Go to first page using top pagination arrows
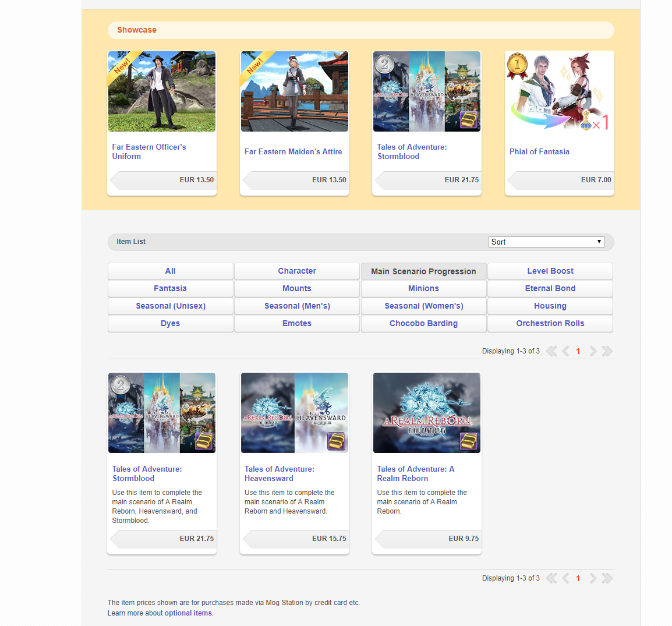Viewport: 672px width, 626px height. (551, 351)
